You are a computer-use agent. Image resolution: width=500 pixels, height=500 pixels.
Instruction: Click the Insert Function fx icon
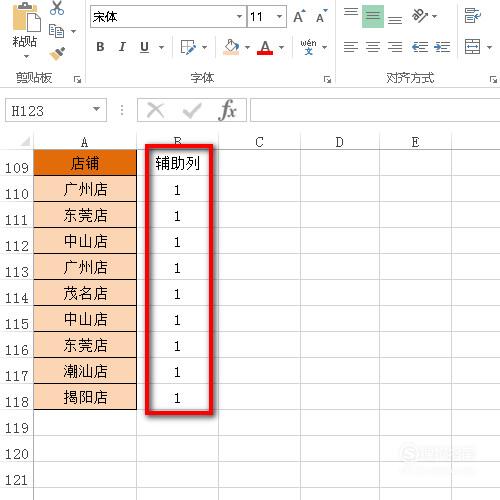tap(228, 110)
